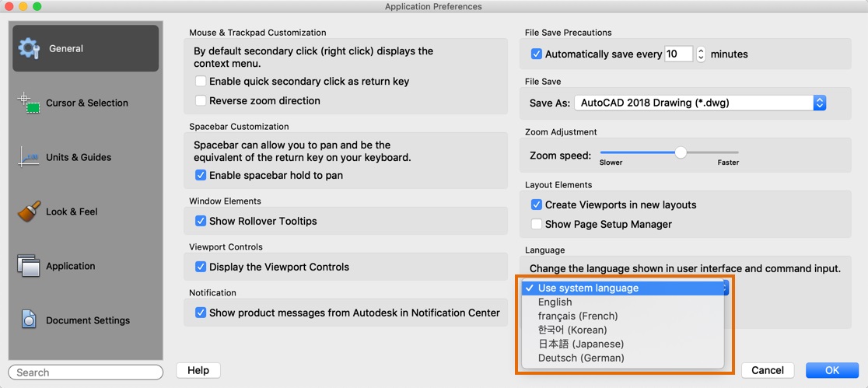Pick français (French) in the language menu
868x388 pixels.
pos(578,316)
